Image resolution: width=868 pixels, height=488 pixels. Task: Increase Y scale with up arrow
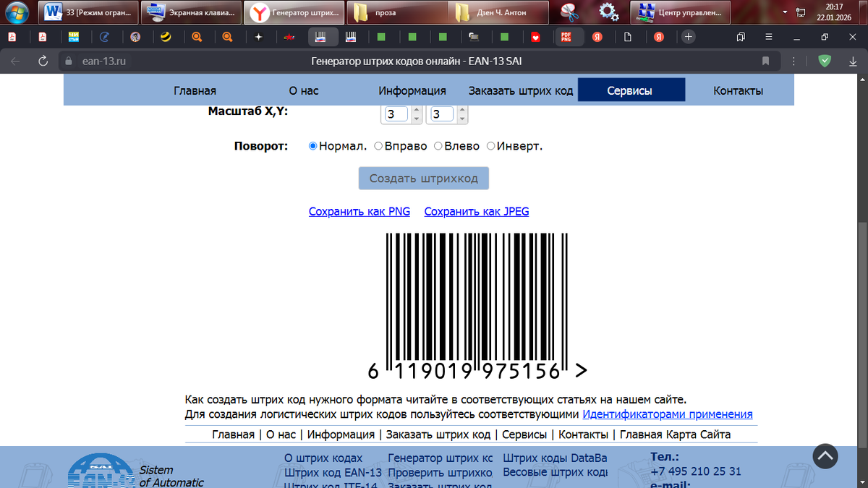[462, 111]
